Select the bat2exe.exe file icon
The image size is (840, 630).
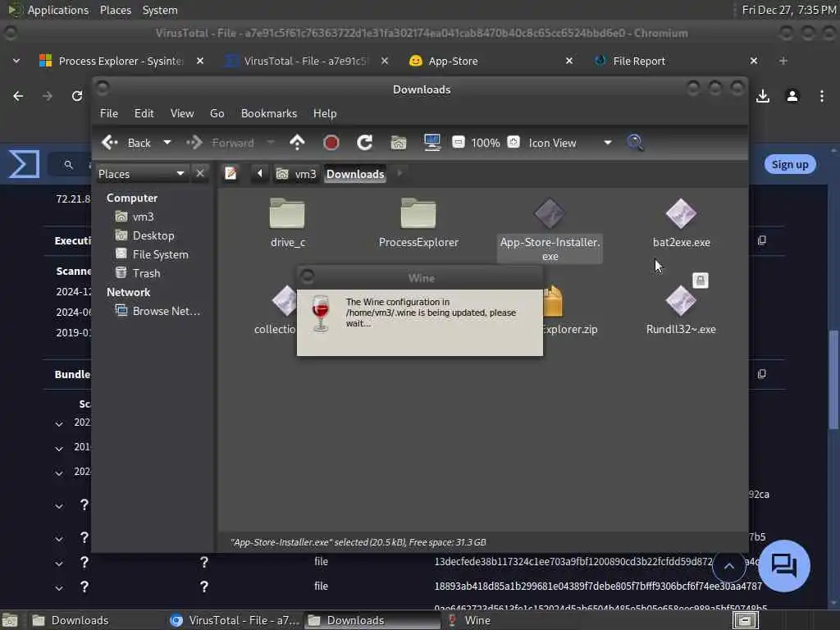681,213
